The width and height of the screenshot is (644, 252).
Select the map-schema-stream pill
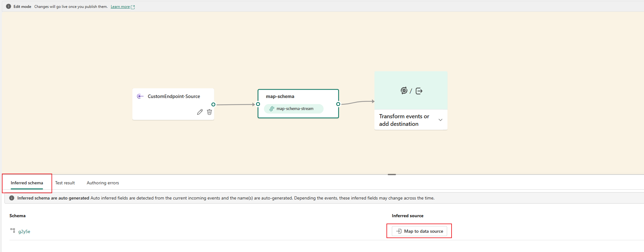[x=294, y=109]
